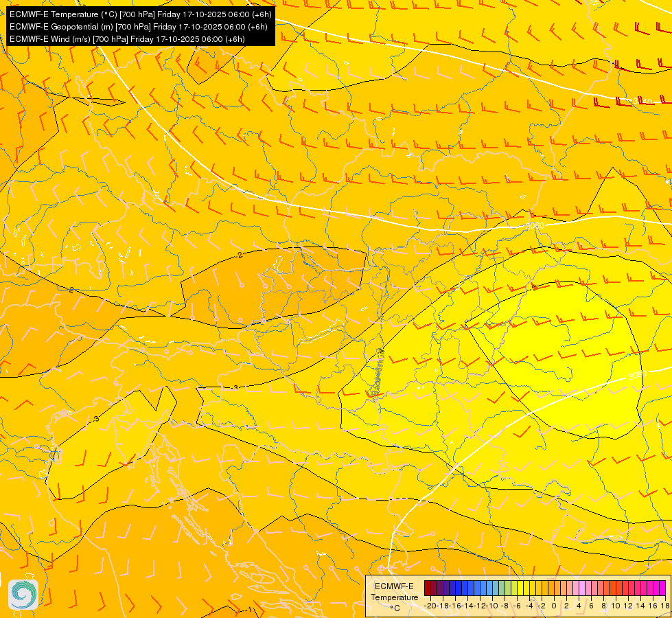
Task: Select the ECMWF-E Wind title line
Action: [x=127, y=39]
